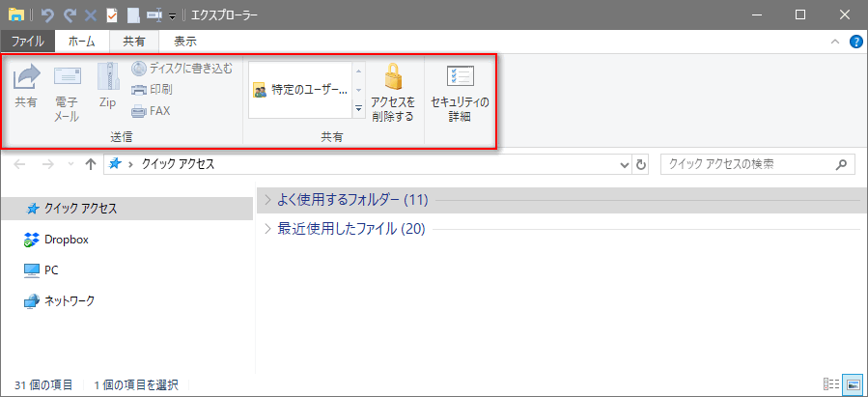This screenshot has height=397, width=868.
Task: Click the refresh icon beside address bar
Action: click(x=642, y=164)
